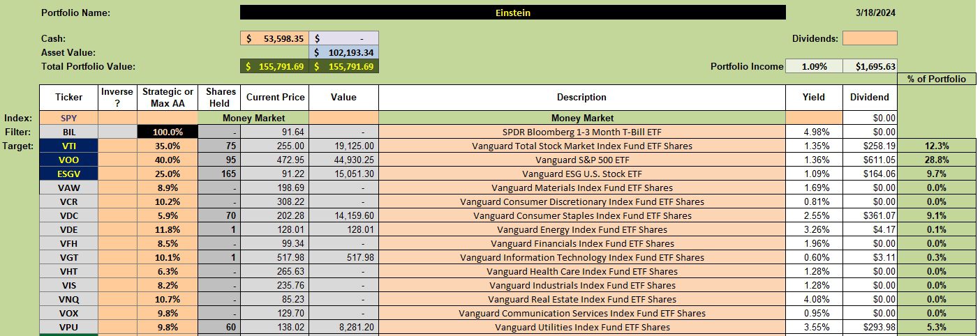Click the VCR ticker cell
This screenshot has height=336, width=980.
coord(68,202)
